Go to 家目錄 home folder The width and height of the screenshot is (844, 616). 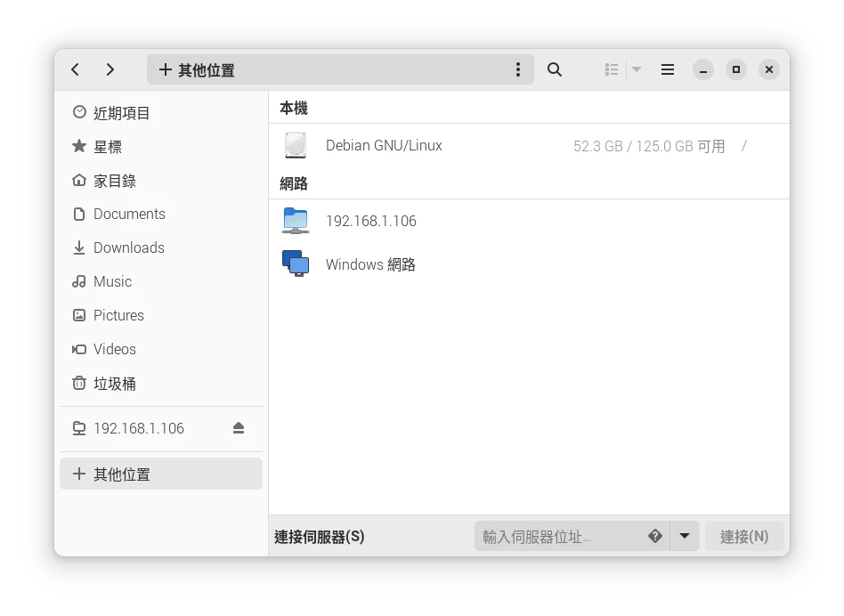point(114,181)
